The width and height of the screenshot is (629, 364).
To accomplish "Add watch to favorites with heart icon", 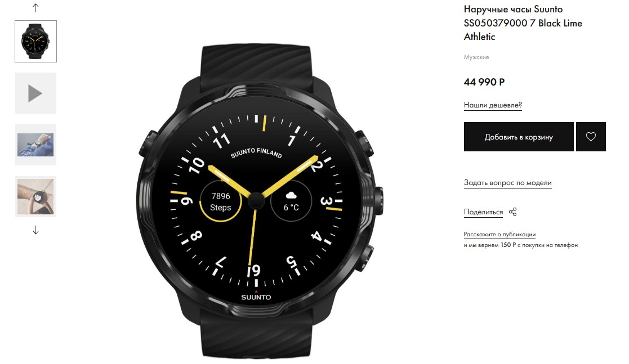I will tap(591, 137).
